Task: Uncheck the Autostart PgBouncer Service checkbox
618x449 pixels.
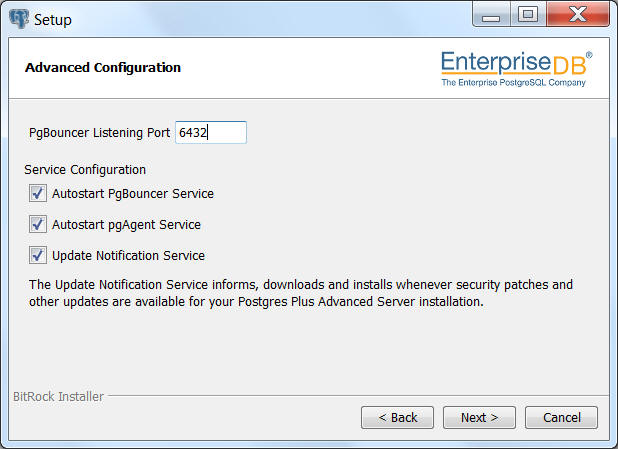Action: (x=38, y=194)
